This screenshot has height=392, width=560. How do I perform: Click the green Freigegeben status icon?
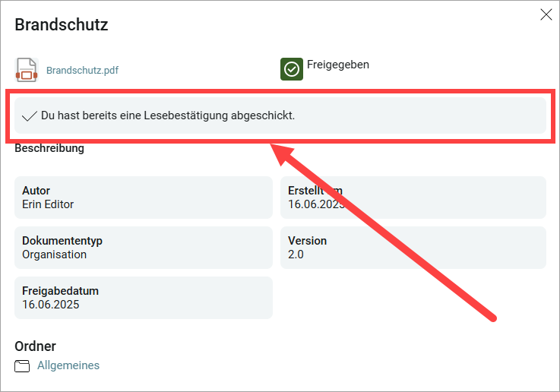tap(292, 69)
